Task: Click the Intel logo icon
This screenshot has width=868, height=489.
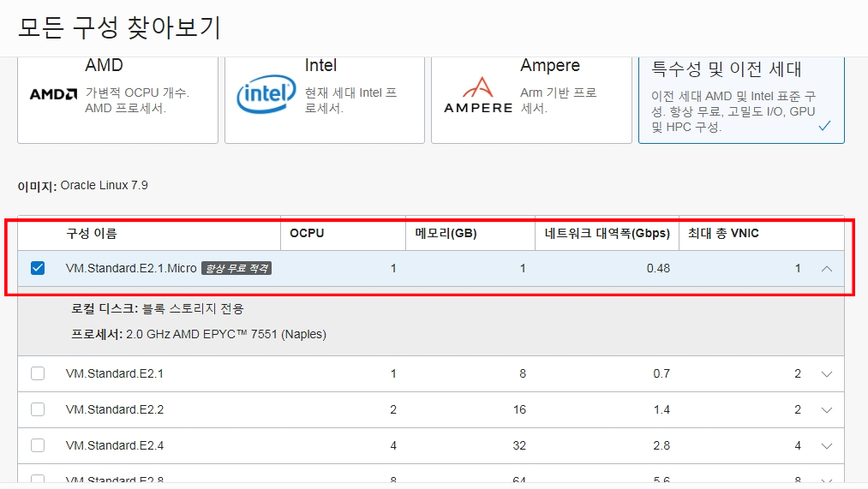Action: (266, 94)
